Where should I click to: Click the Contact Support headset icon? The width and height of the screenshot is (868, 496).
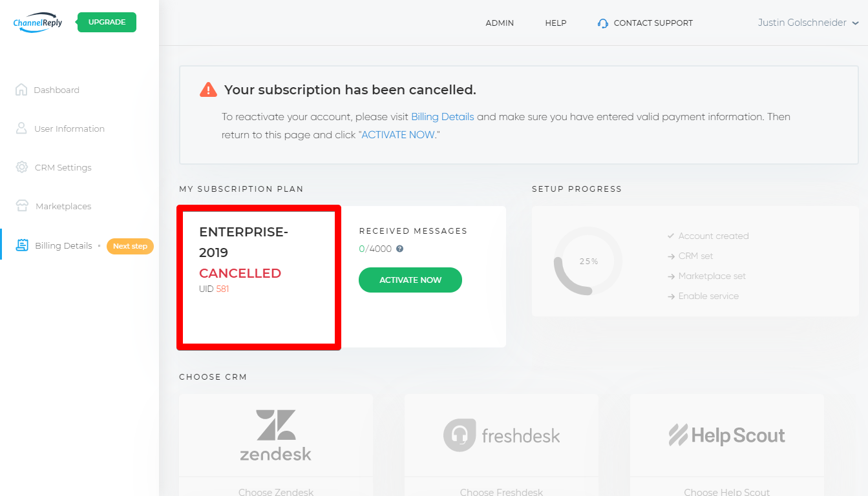tap(603, 23)
